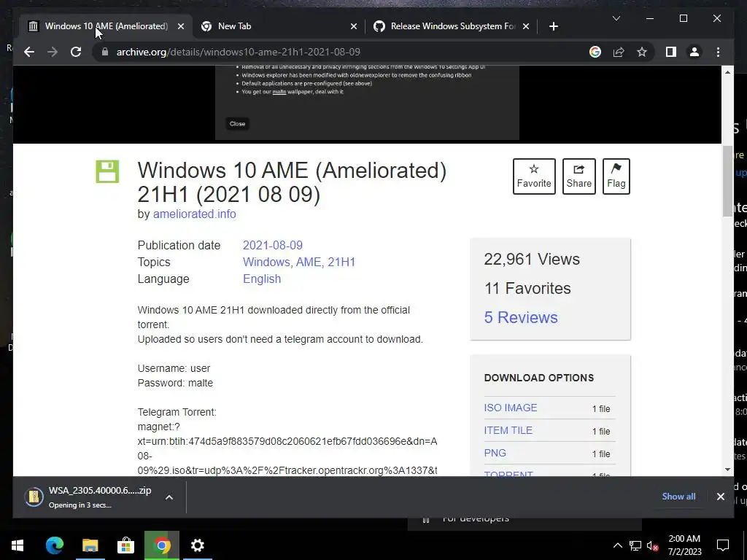The image size is (747, 560).
Task: Open a new tab with the plus button
Action: click(x=553, y=27)
